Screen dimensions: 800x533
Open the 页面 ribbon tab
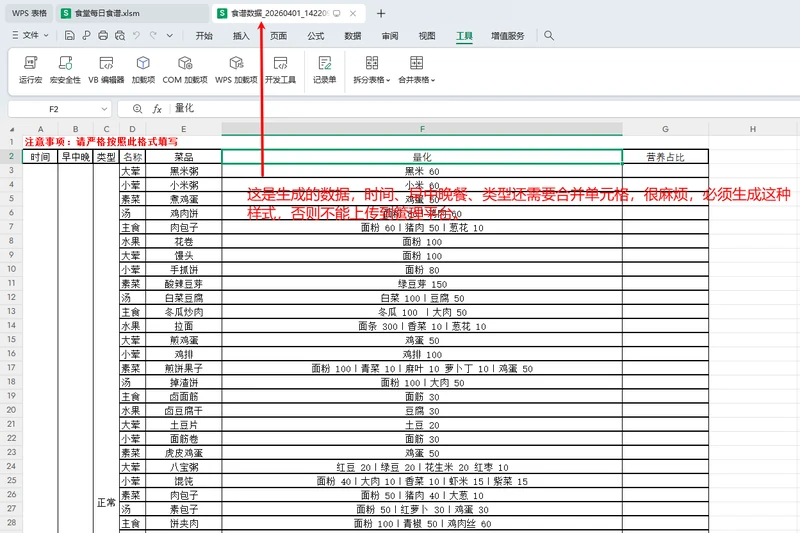(x=279, y=36)
